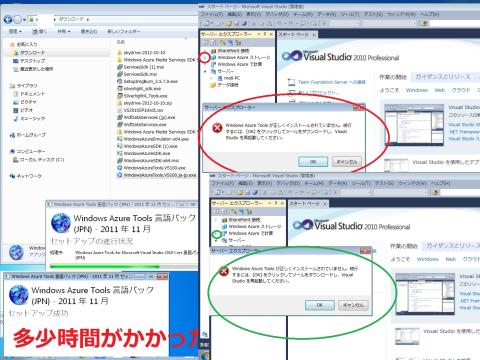Select ServicesSdk.msi file icon
The height and width of the screenshot is (360, 480).
coord(120,74)
